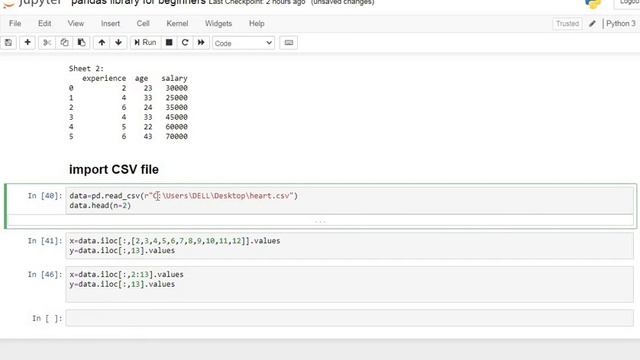Click into code cell In [41]
The width and height of the screenshot is (640, 360).
pyautogui.click(x=349, y=245)
